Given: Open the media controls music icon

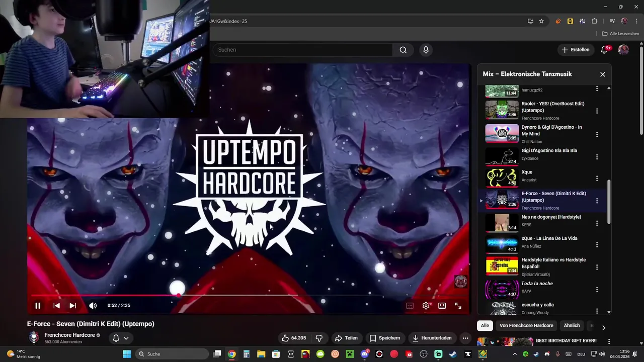Looking at the screenshot, I should (x=612, y=21).
